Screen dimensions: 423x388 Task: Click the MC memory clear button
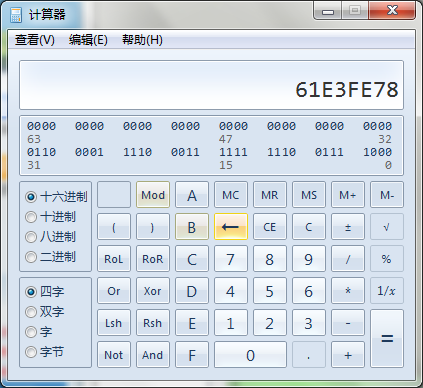pos(231,195)
